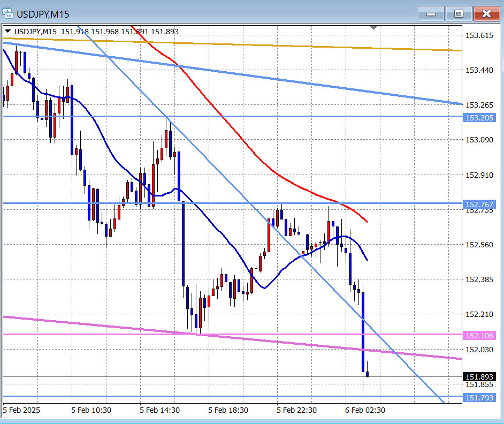Select the 151.793 support line price label
This screenshot has height=424, width=504.
coord(479,398)
